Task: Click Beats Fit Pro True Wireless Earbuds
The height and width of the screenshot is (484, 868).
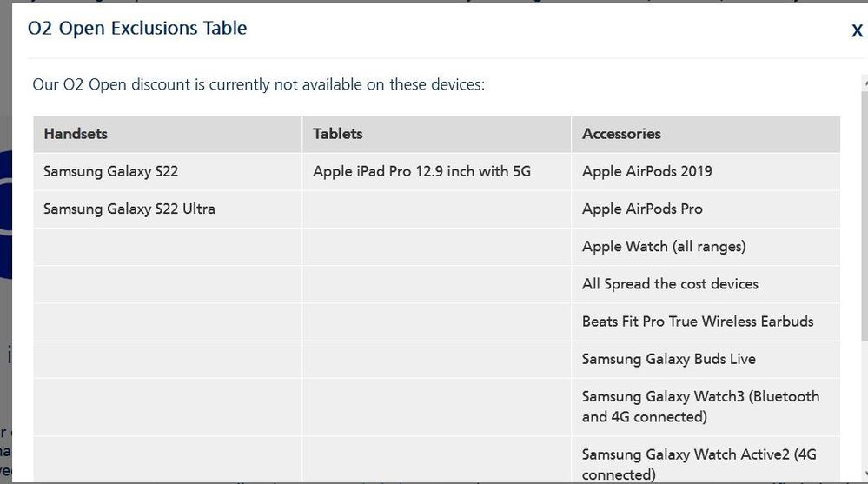Action: (698, 322)
